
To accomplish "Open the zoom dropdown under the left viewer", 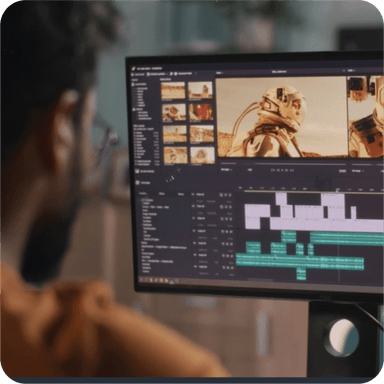I will pyautogui.click(x=226, y=170).
